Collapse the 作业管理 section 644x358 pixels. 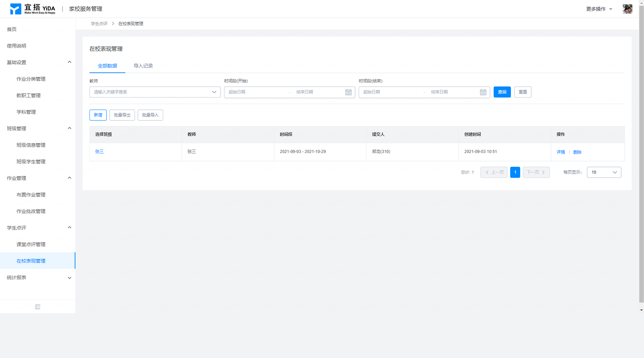coord(69,178)
